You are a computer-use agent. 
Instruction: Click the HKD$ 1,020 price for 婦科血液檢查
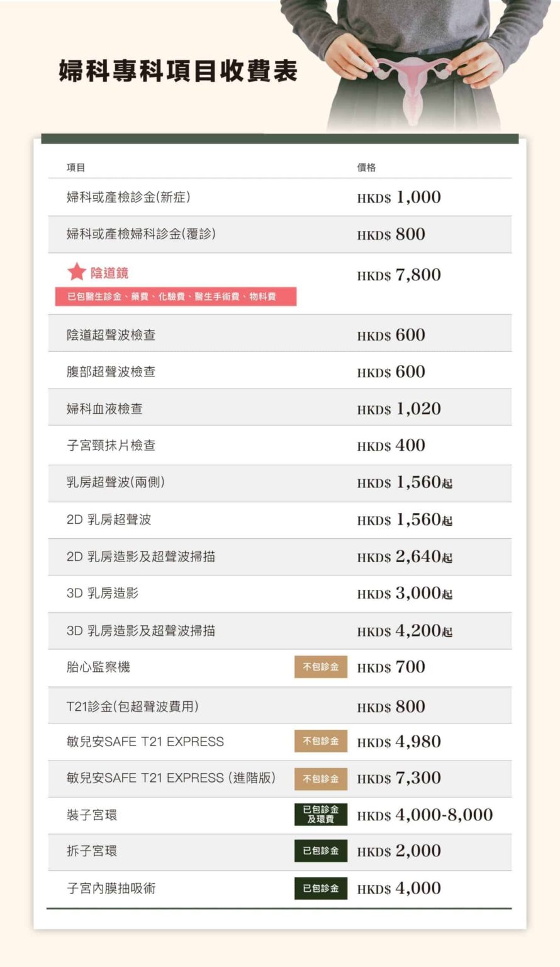[399, 409]
